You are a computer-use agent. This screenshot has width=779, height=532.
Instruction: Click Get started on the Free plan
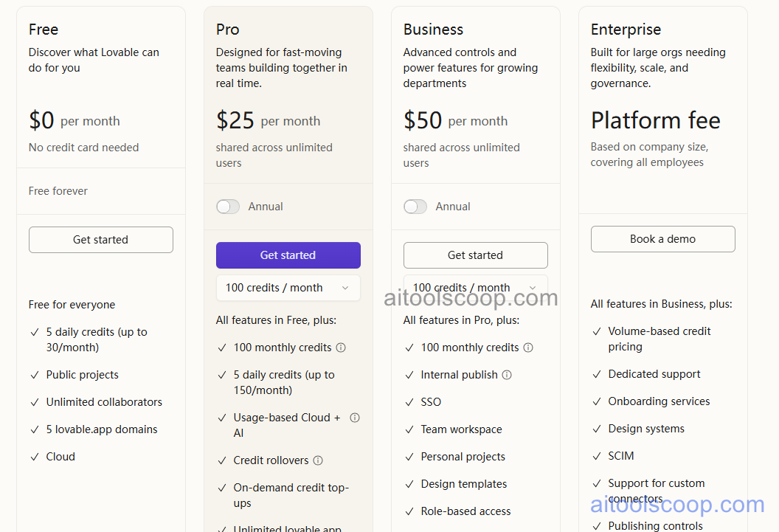(x=101, y=240)
